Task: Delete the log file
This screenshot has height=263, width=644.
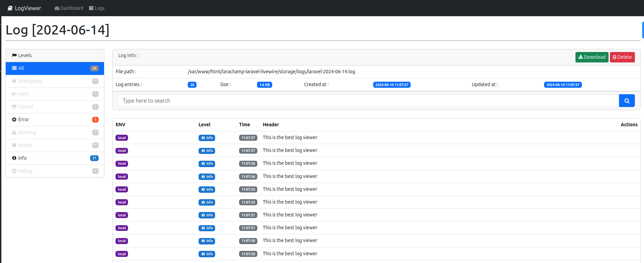Action: [x=622, y=57]
